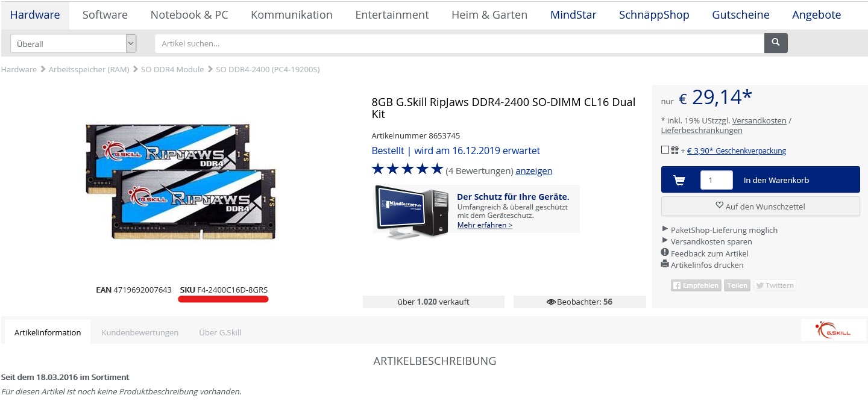Click the five-star rating display
This screenshot has height=407, width=868.
pos(407,169)
